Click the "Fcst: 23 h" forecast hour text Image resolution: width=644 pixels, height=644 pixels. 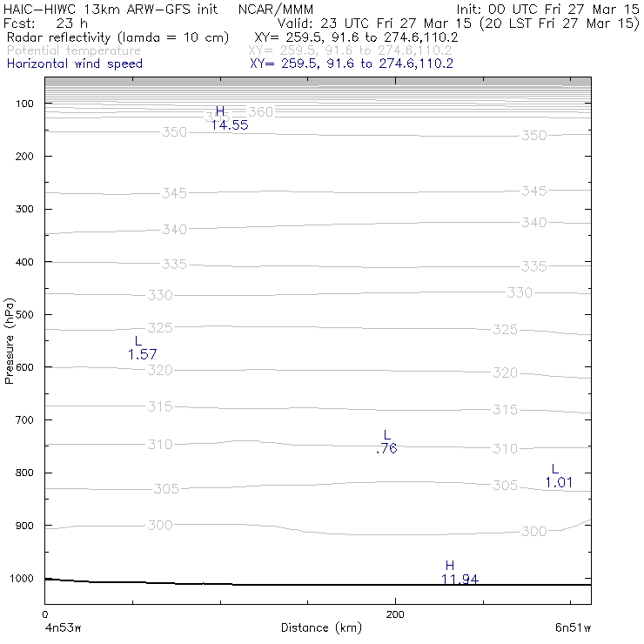[x=45, y=23]
